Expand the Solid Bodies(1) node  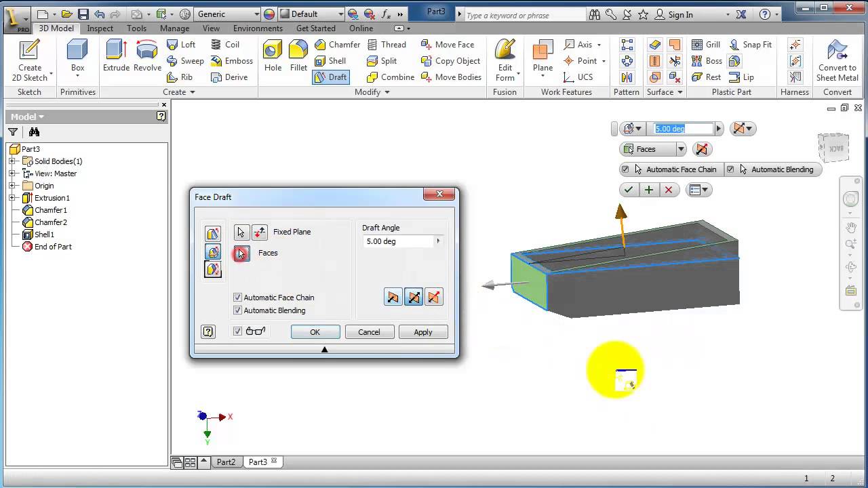click(x=12, y=161)
